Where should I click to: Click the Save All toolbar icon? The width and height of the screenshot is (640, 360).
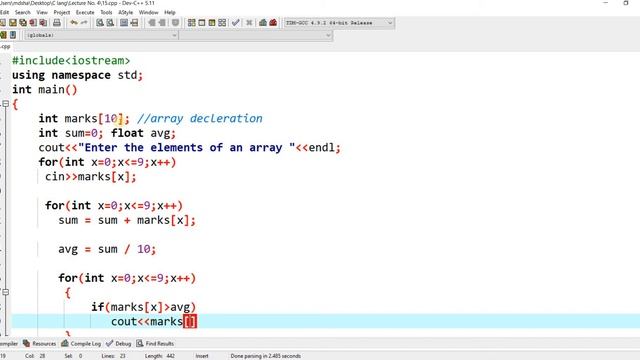pyautogui.click(x=23, y=23)
